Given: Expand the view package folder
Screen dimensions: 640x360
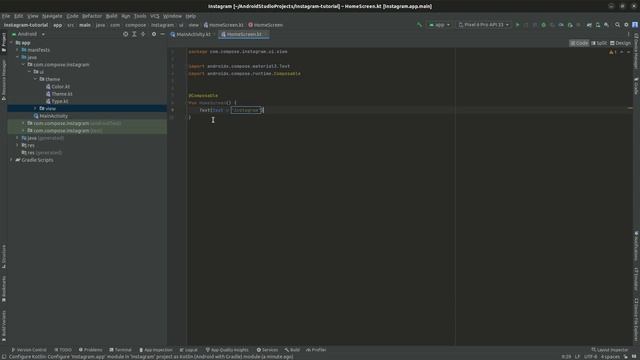Looking at the screenshot, I should pyautogui.click(x=35, y=109).
